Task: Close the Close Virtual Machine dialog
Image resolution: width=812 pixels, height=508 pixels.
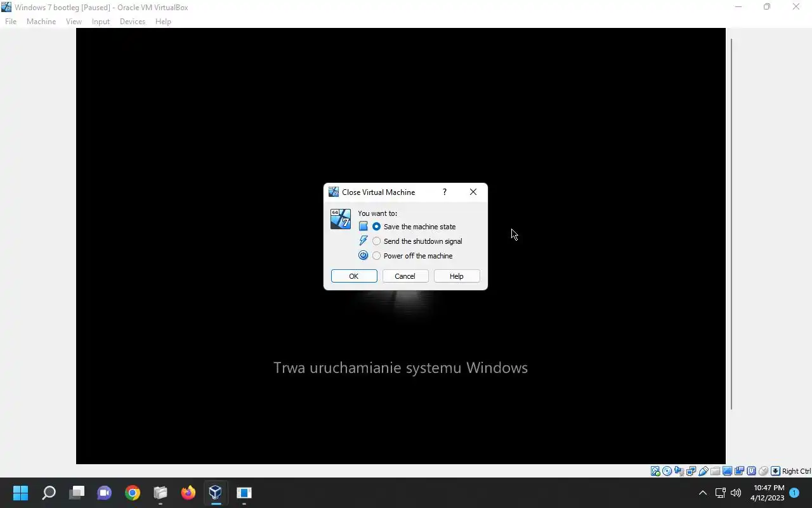Action: click(x=473, y=192)
